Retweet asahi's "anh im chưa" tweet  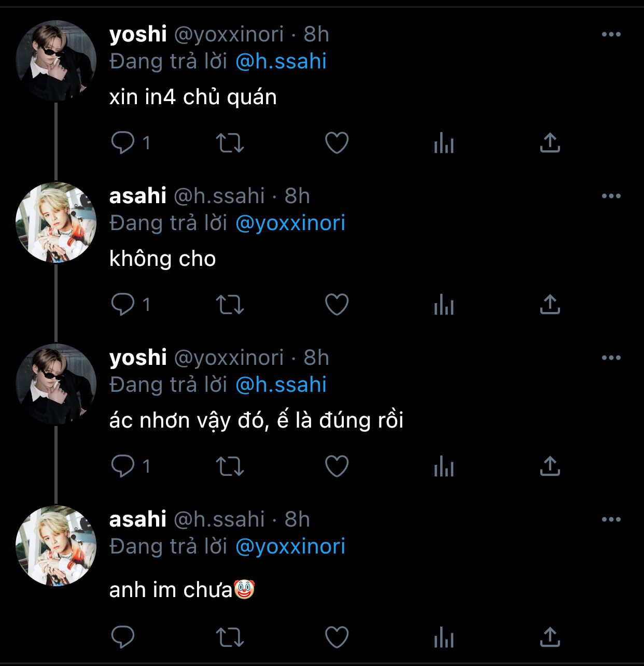click(x=229, y=637)
